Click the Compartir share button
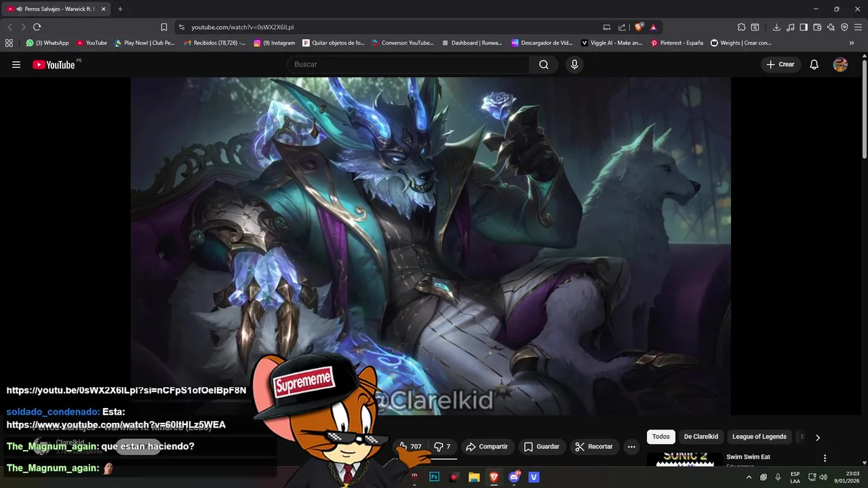Viewport: 868px width, 488px height. pyautogui.click(x=487, y=447)
